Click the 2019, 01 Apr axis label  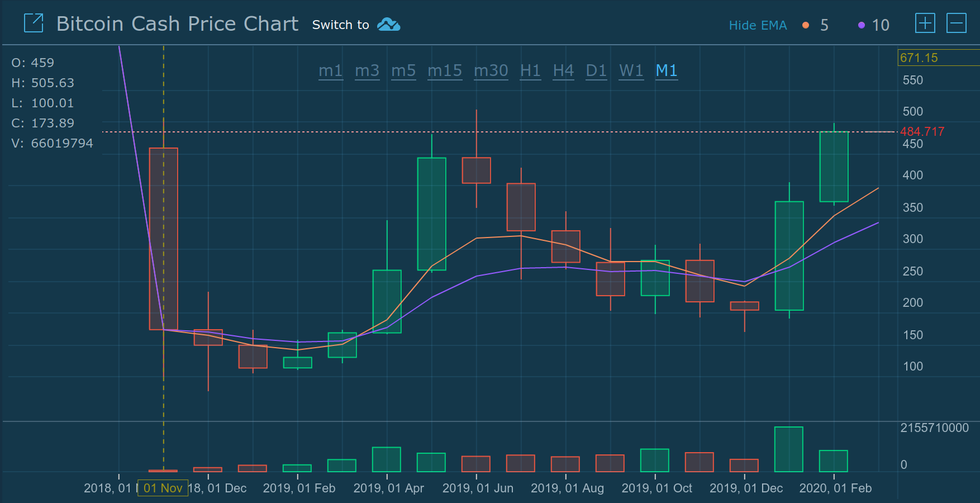pyautogui.click(x=388, y=488)
